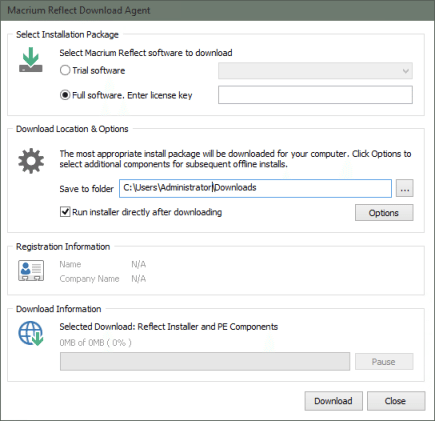Click the Save to folder path field
The image size is (435, 421).
tap(255, 188)
